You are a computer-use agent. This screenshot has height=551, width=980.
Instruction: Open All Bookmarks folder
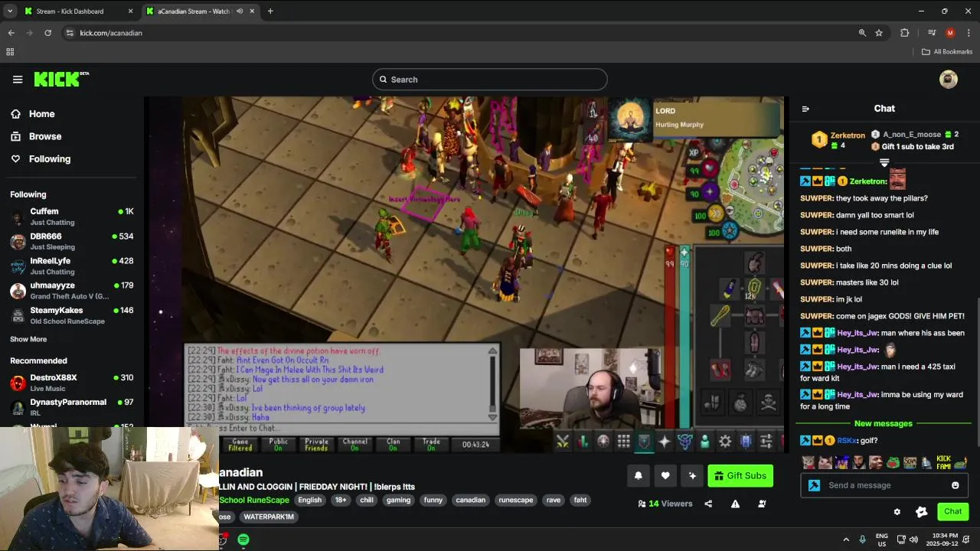pos(947,52)
